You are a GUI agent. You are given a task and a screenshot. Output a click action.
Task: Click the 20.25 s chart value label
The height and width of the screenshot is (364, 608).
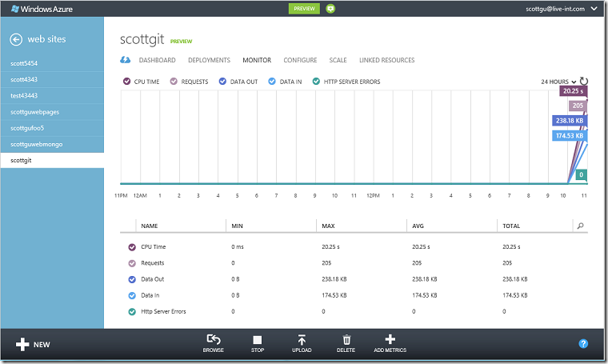(x=573, y=91)
